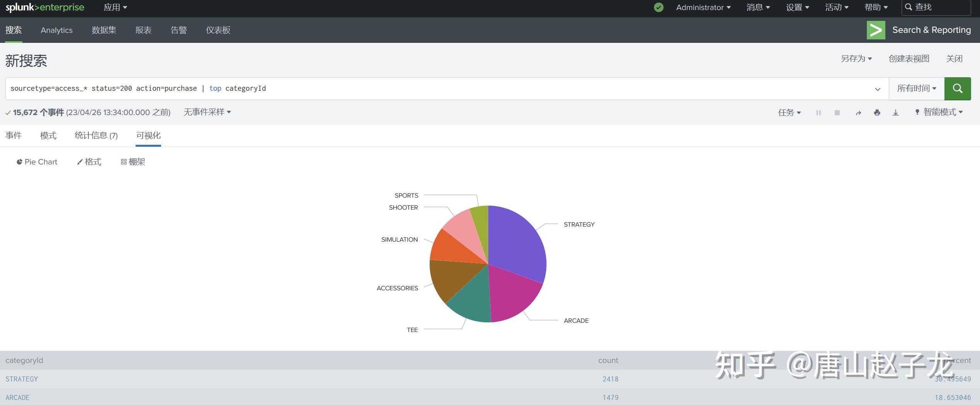Screen dimensions: 980x405
Task: Click in the 查找 find field
Action: (936, 7)
